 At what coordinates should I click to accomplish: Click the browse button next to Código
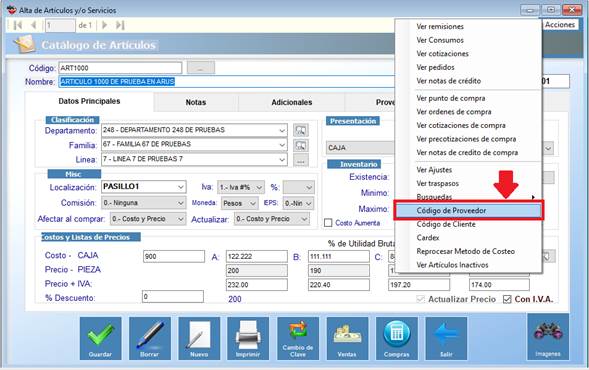201,68
